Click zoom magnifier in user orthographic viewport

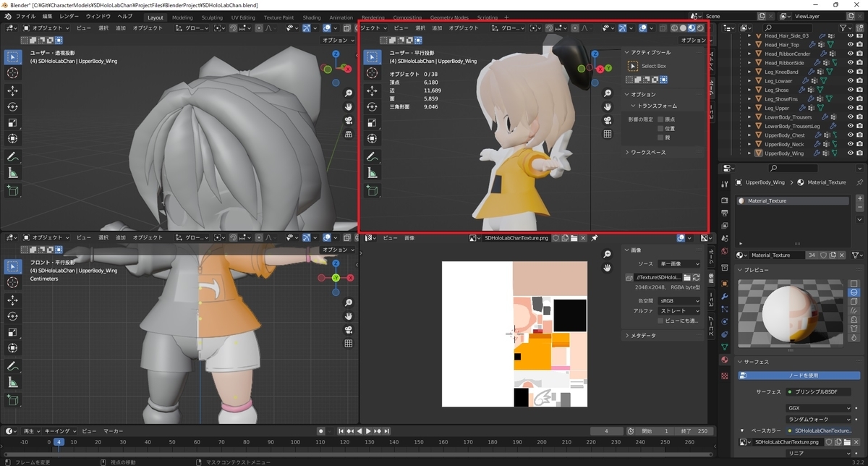tap(608, 93)
